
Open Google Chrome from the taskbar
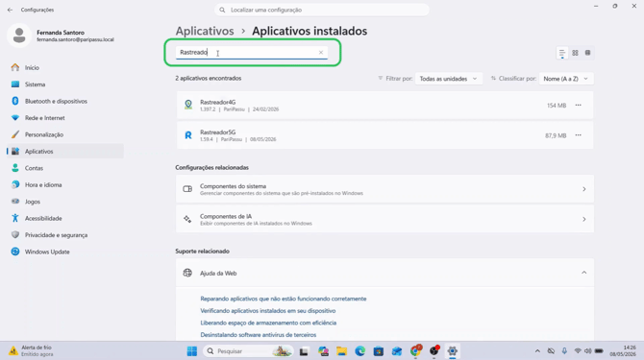coord(415,350)
